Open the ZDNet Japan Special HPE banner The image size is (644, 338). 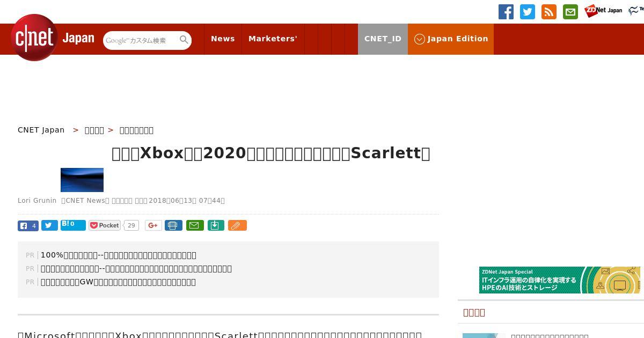(x=560, y=280)
